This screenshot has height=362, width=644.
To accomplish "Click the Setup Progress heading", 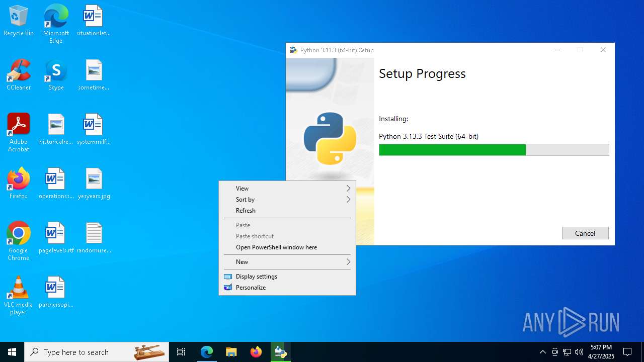I will pos(422,73).
